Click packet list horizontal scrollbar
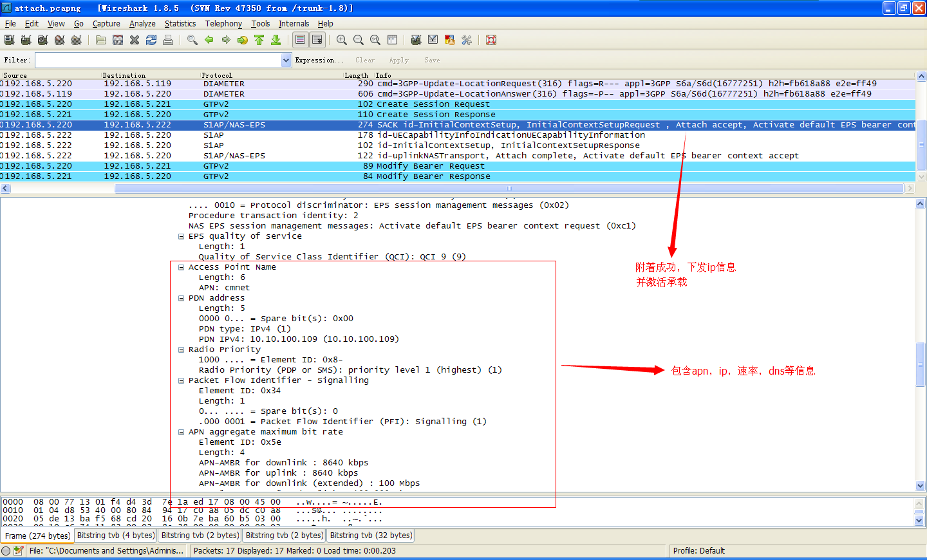 509,189
